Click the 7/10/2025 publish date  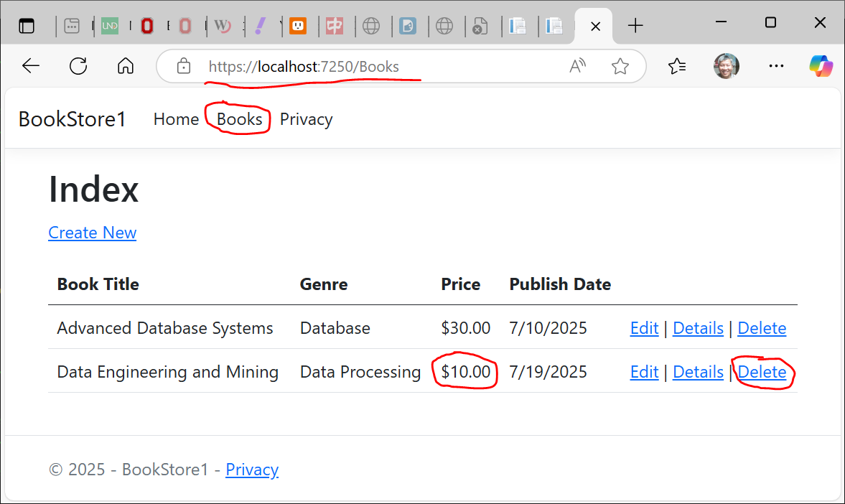tap(548, 327)
